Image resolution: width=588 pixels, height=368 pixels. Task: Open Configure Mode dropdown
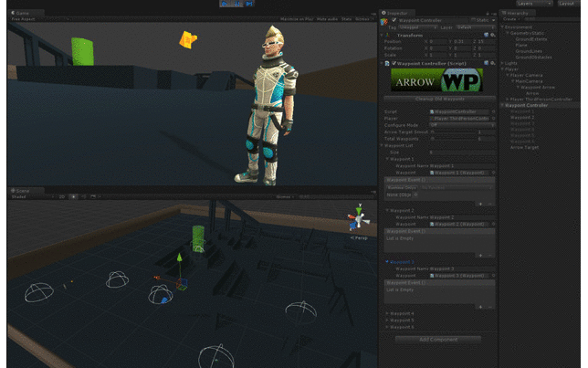click(x=462, y=125)
